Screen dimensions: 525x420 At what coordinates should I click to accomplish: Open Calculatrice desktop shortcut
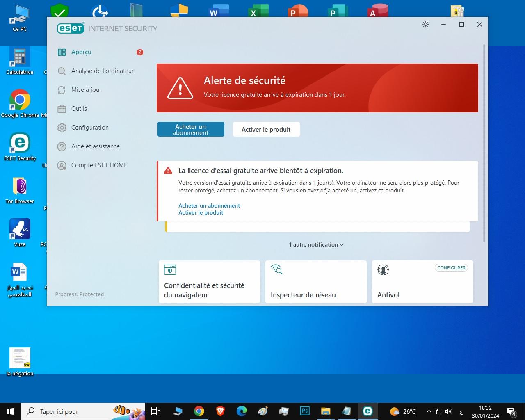20,62
